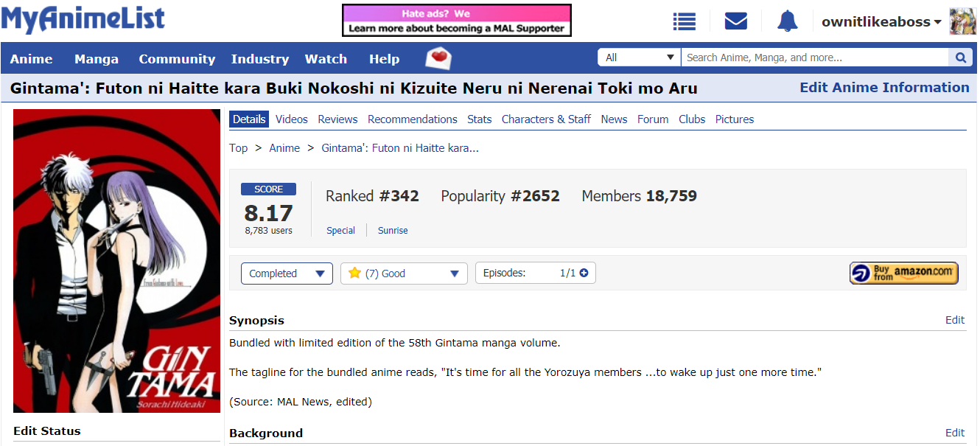Open the list icon in header
Screen dimensions: 980x446
point(684,22)
